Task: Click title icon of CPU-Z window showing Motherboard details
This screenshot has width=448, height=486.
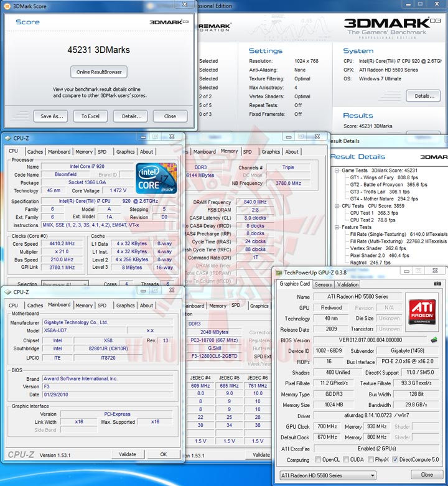Action: (x=7, y=292)
